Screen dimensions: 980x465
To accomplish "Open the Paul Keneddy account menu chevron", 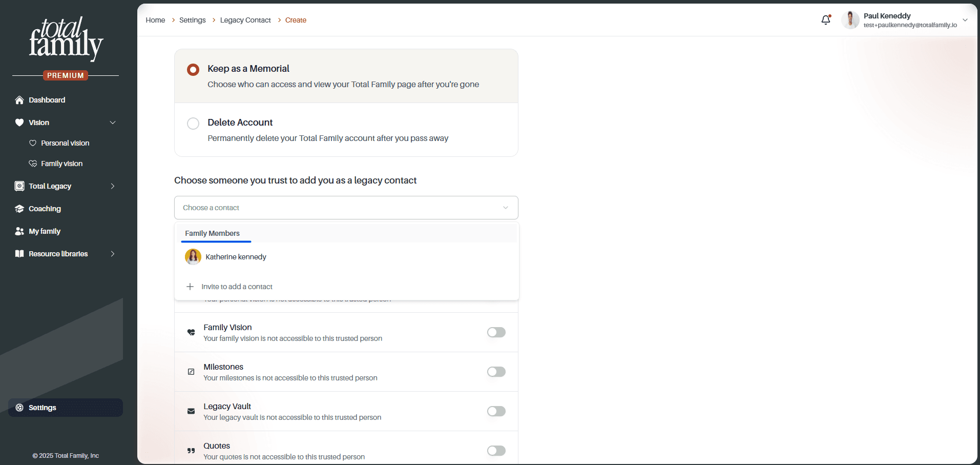I will point(965,20).
